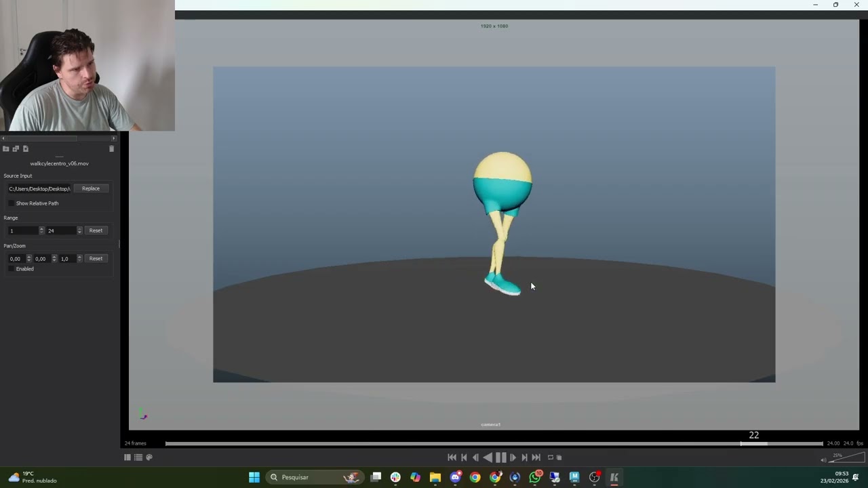Click the Pan/Zoom zoom field showing 1,0
This screenshot has height=488, width=868.
(x=68, y=258)
